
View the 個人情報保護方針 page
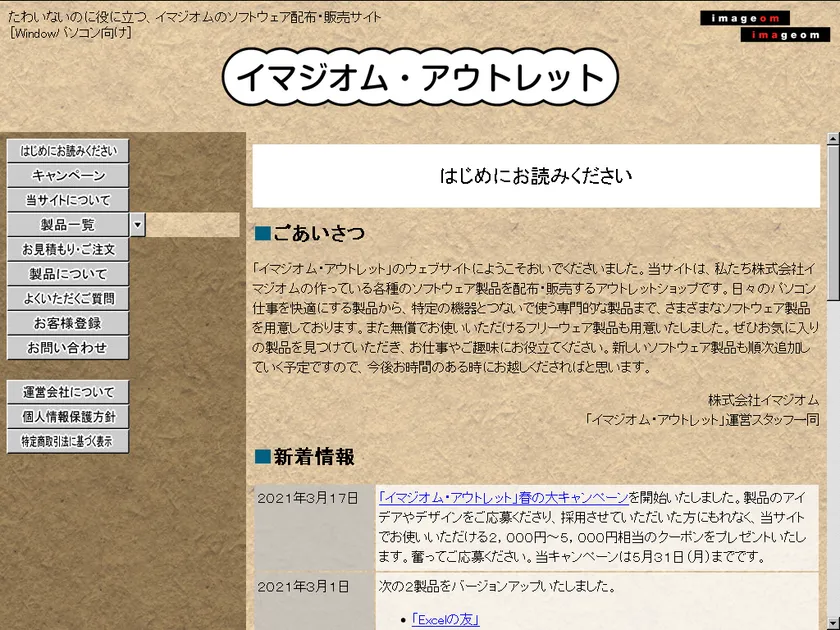[x=68, y=417]
